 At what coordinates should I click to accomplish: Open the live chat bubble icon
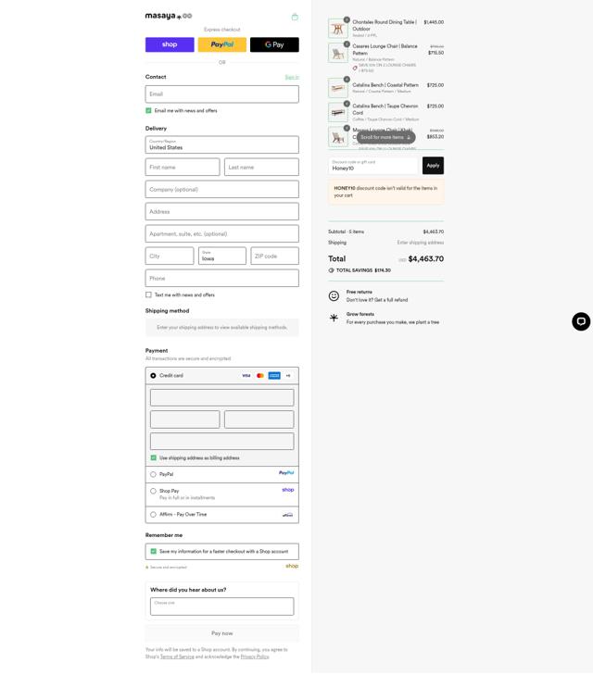581,321
